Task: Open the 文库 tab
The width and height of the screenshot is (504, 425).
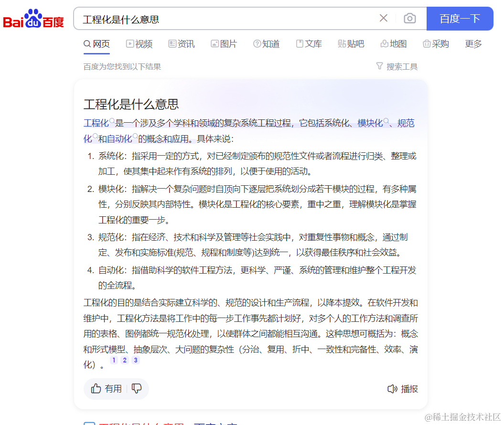Action: pyautogui.click(x=309, y=43)
